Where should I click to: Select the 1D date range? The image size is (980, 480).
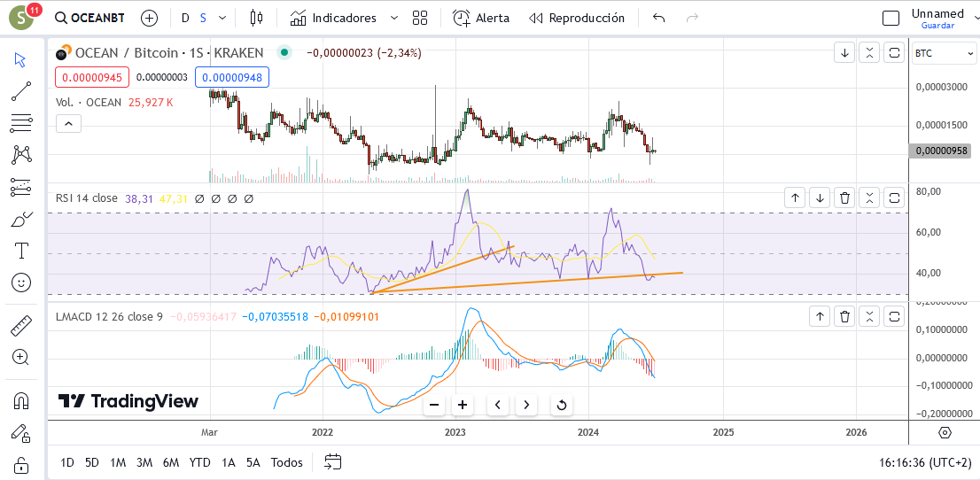pos(66,462)
